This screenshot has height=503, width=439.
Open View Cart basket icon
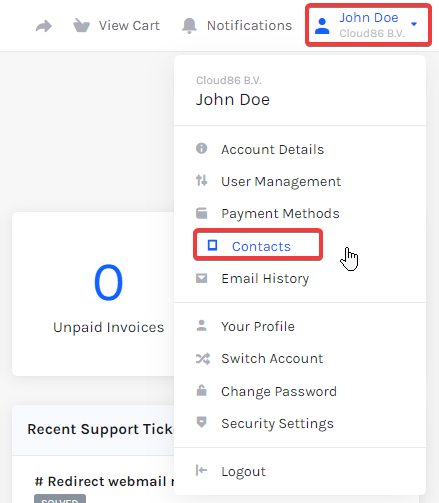pyautogui.click(x=82, y=26)
